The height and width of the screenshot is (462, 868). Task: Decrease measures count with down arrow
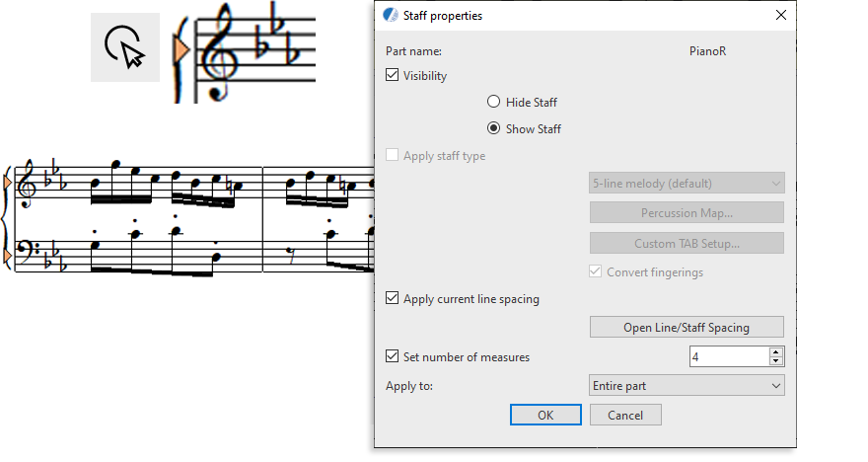pyautogui.click(x=776, y=361)
